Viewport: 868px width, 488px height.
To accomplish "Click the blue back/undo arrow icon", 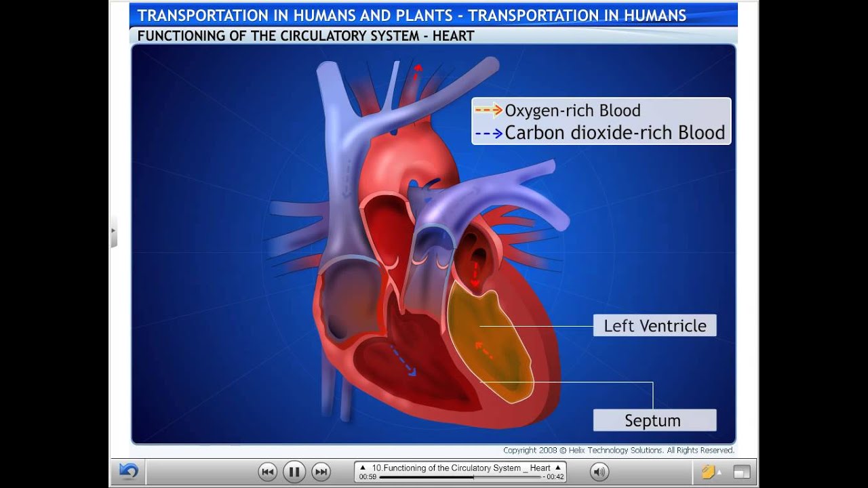I will coord(128,471).
